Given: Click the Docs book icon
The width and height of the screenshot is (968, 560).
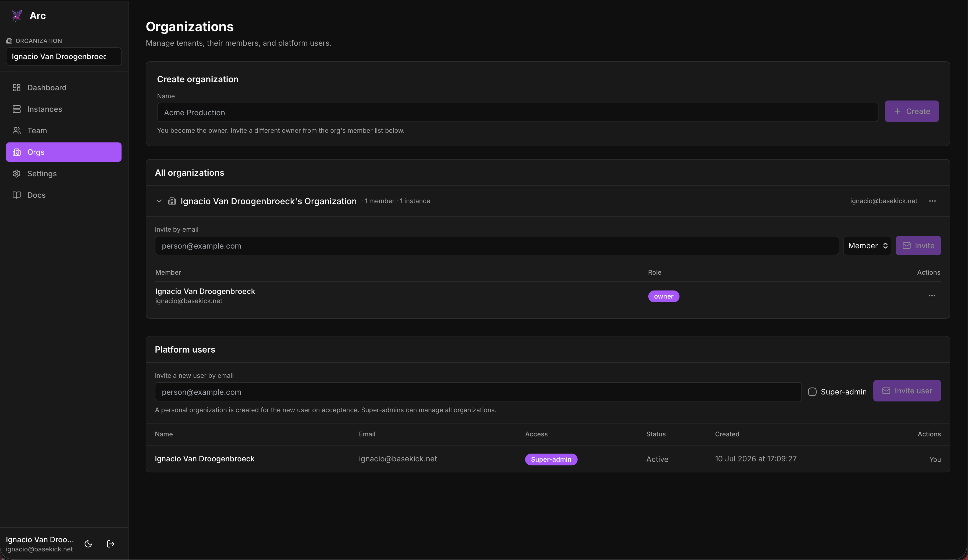Looking at the screenshot, I should click(16, 195).
